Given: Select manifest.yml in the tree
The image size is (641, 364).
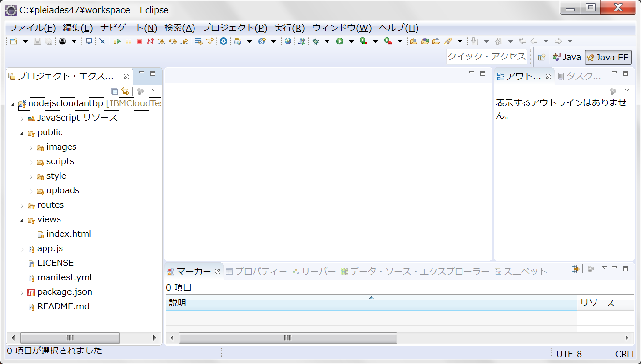Looking at the screenshot, I should click(x=64, y=277).
